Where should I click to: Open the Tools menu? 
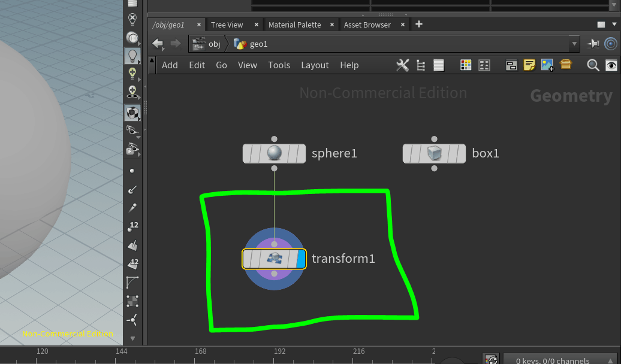point(279,65)
